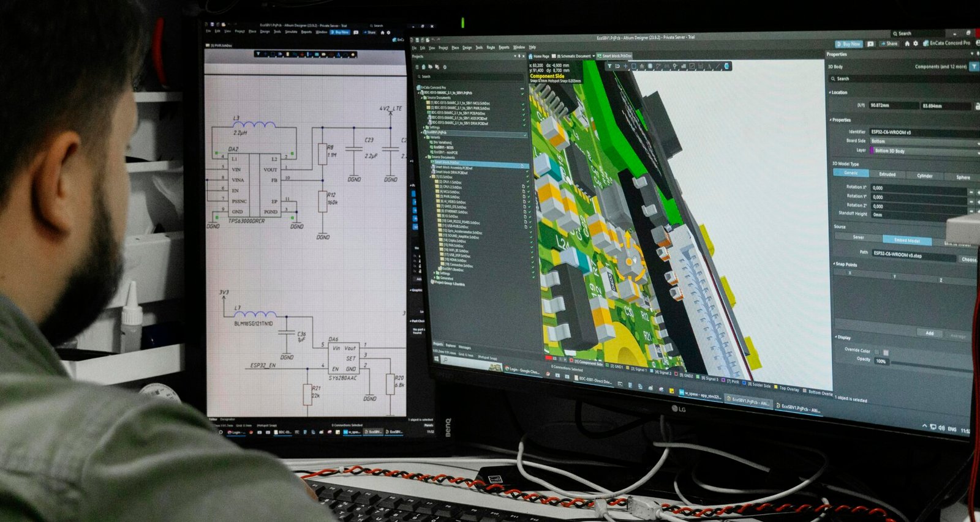
Task: Collapse the Snap Points section
Action: [x=845, y=264]
